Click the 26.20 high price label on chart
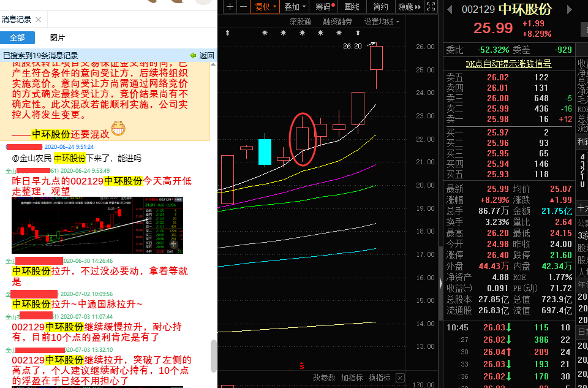The height and width of the screenshot is (388, 588). [353, 46]
